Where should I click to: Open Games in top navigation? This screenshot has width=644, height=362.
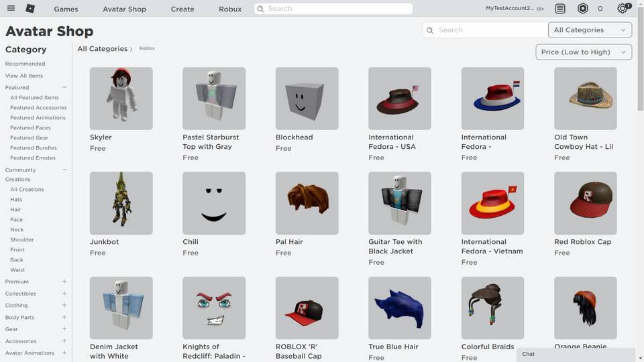(66, 9)
